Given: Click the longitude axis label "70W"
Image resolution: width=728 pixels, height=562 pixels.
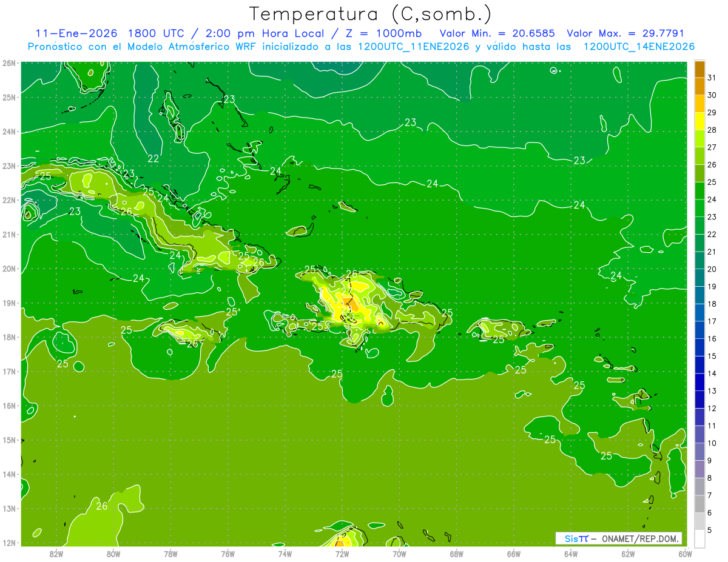Looking at the screenshot, I should tap(400, 554).
